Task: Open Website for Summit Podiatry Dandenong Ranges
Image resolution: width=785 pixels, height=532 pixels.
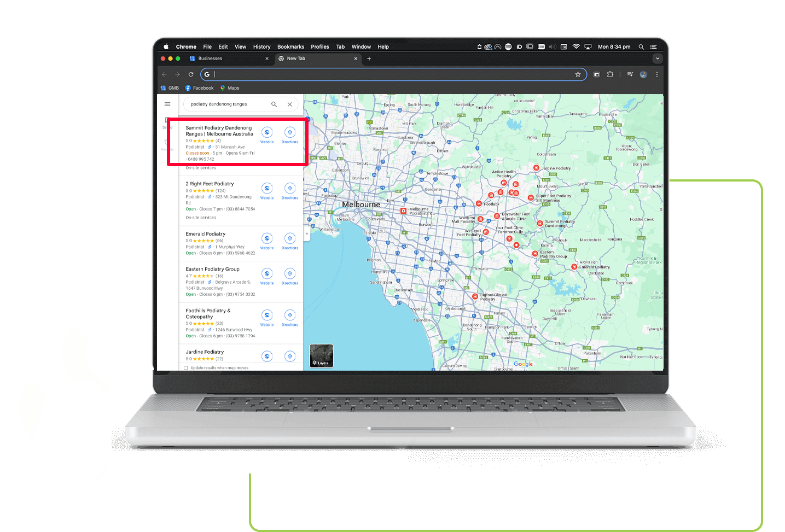Action: pyautogui.click(x=267, y=135)
